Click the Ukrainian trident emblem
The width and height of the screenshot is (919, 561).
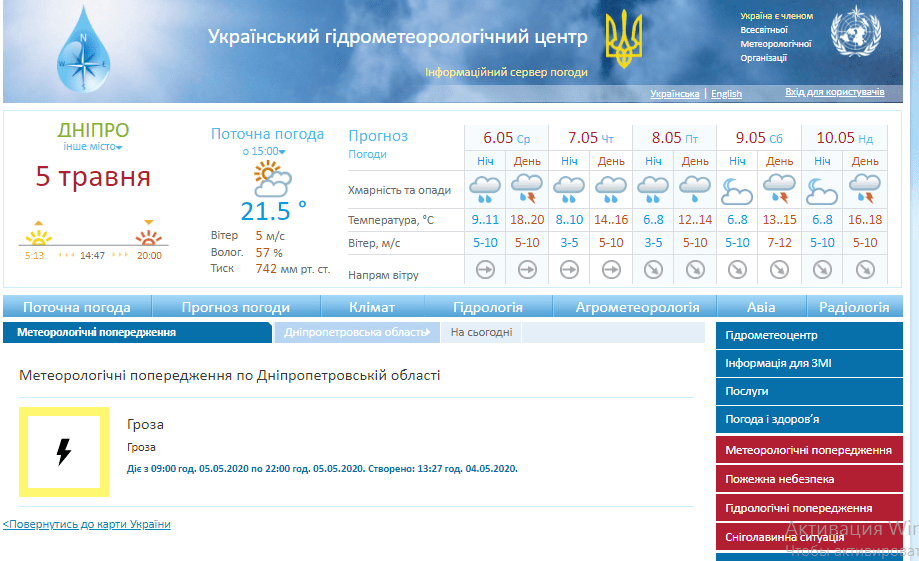click(625, 40)
